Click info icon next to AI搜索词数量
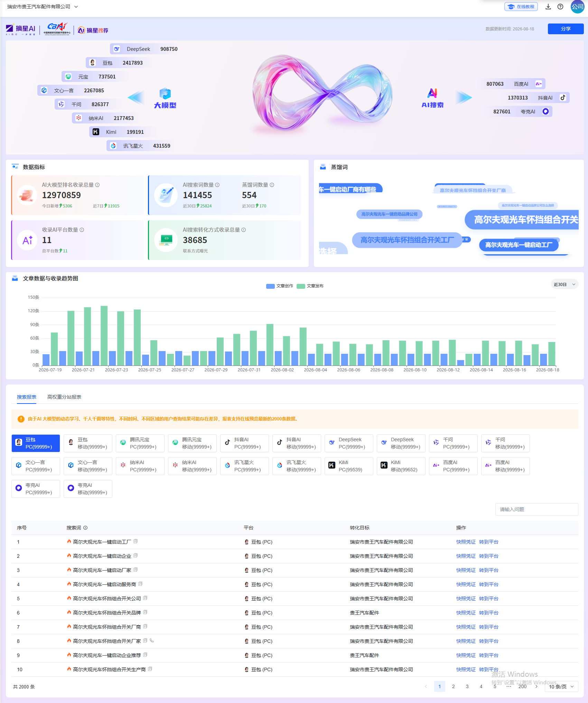 pyautogui.click(x=217, y=185)
